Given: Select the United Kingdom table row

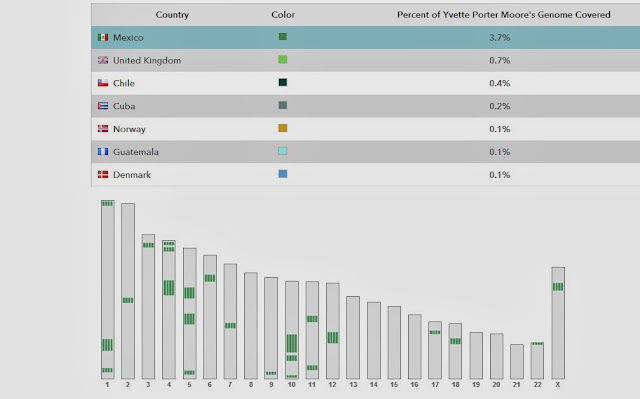Looking at the screenshot, I should [366, 60].
